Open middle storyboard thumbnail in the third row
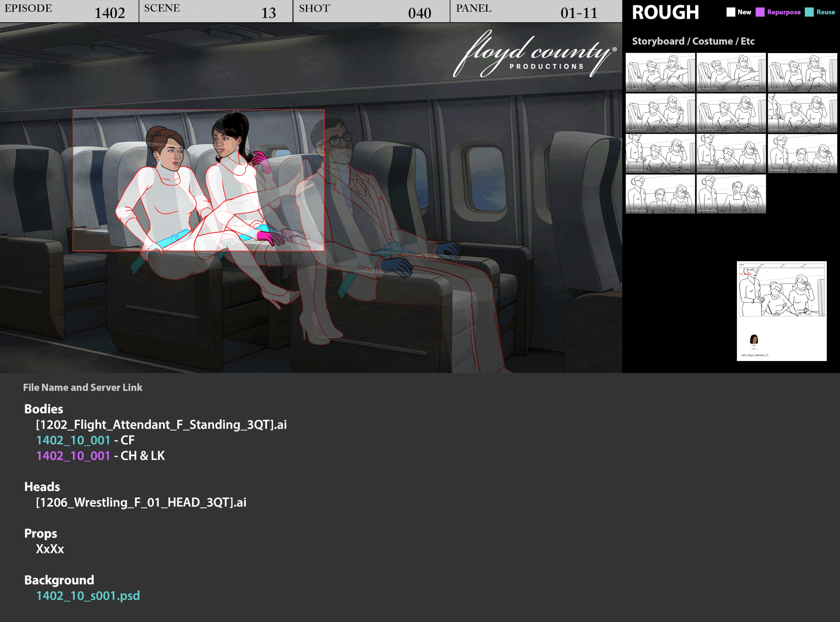Image resolution: width=840 pixels, height=622 pixels. (x=731, y=153)
